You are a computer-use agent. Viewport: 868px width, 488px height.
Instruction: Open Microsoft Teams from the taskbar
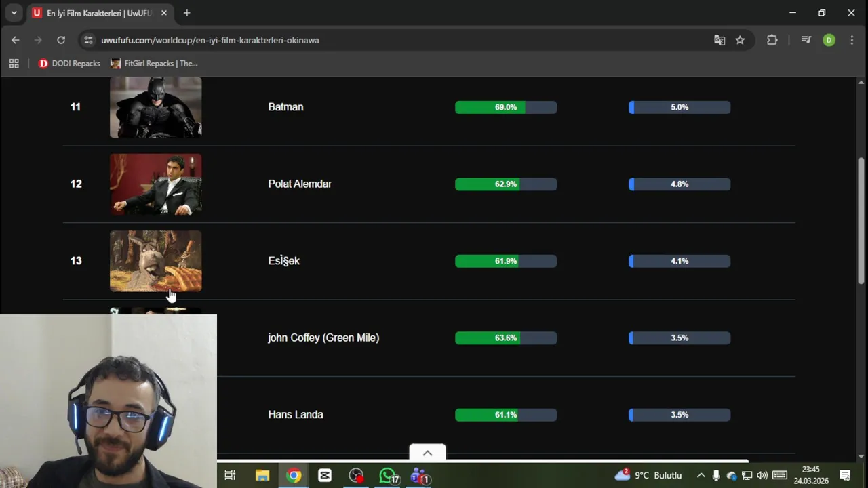click(x=420, y=476)
